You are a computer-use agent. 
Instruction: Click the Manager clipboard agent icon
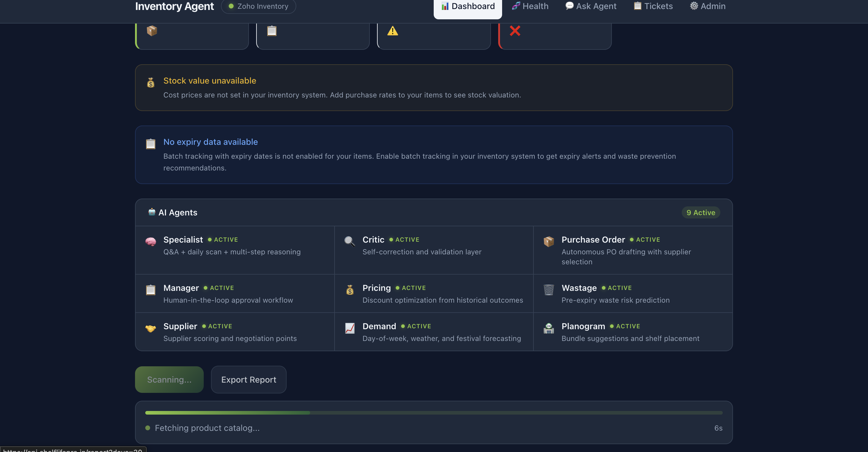click(x=151, y=290)
